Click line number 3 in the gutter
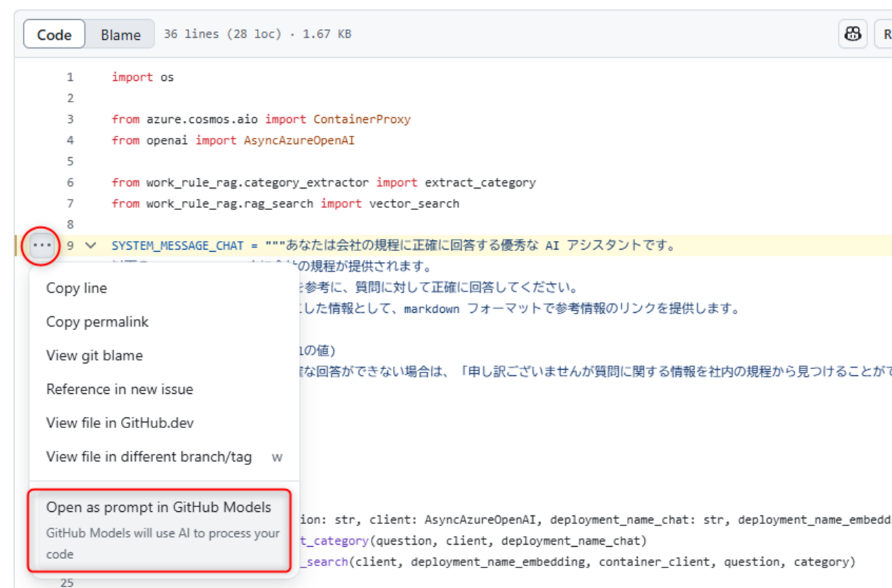The height and width of the screenshot is (588, 892). pyautogui.click(x=69, y=119)
